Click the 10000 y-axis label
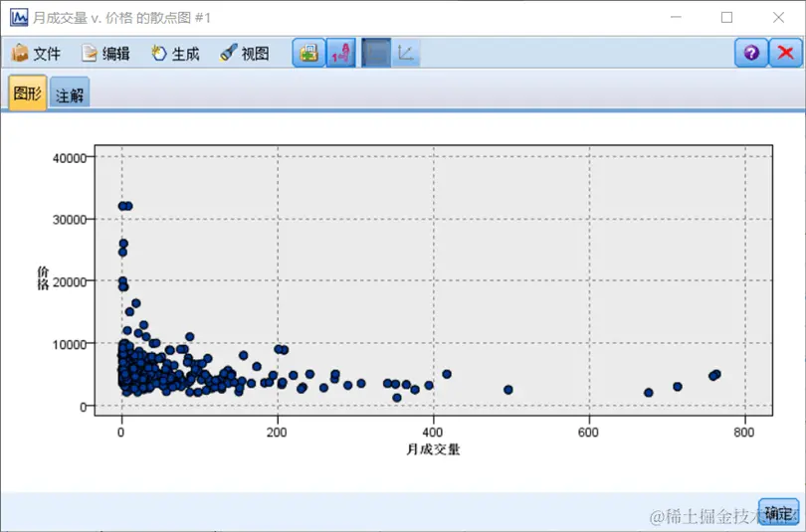Viewport: 806px width, 532px height. [70, 344]
